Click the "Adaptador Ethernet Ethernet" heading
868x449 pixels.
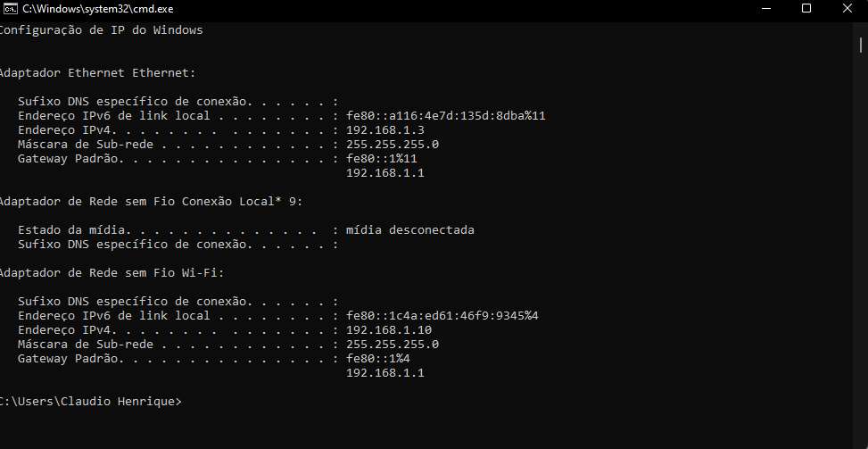pyautogui.click(x=97, y=72)
